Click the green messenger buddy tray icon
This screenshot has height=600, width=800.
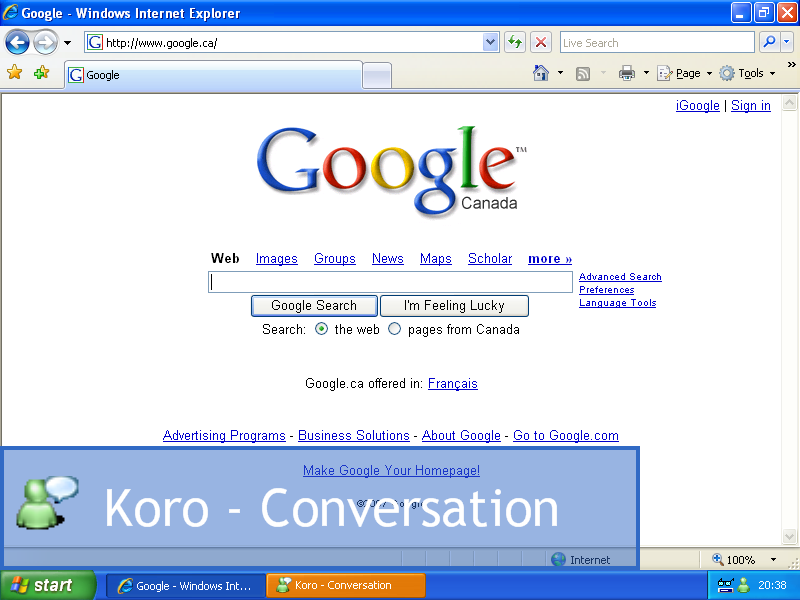pyautogui.click(x=744, y=585)
